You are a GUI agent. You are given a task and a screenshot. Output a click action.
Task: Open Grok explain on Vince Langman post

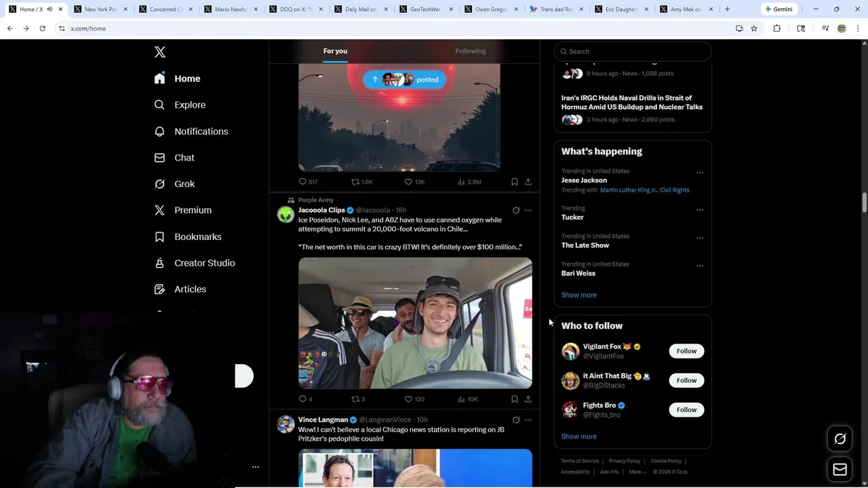(516, 420)
